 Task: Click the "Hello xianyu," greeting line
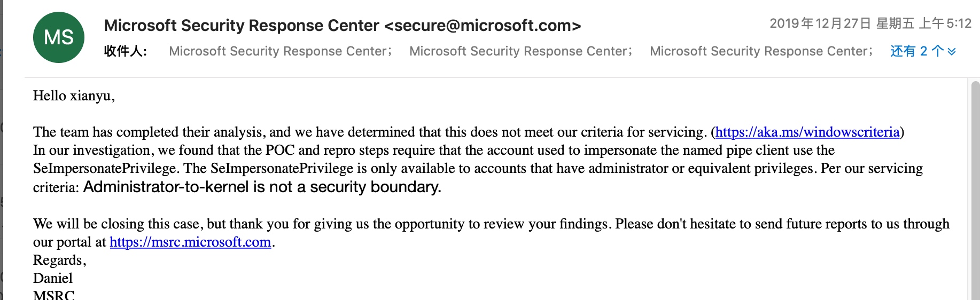[x=74, y=96]
